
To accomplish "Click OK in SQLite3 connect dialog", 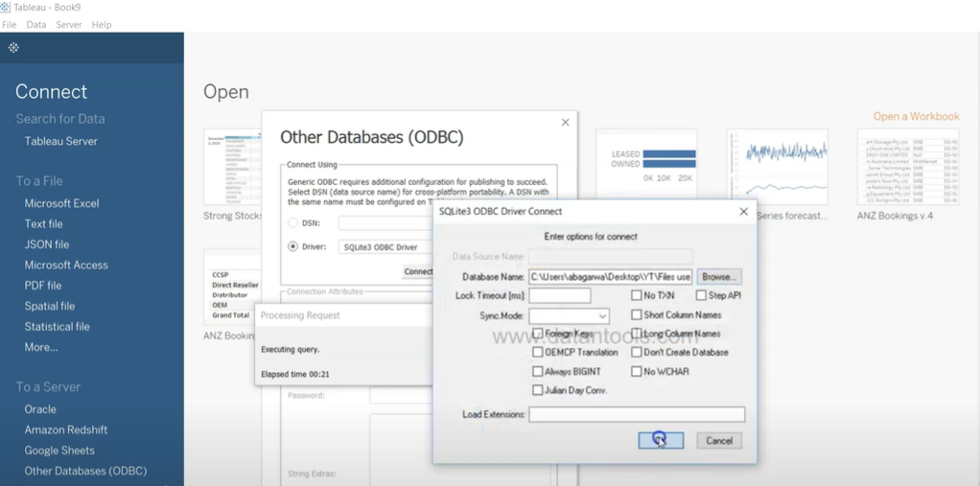I will [661, 440].
